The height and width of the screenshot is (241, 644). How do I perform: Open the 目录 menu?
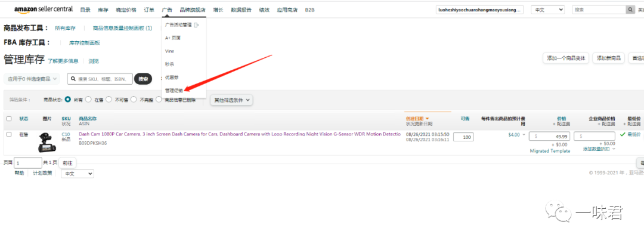(85, 10)
